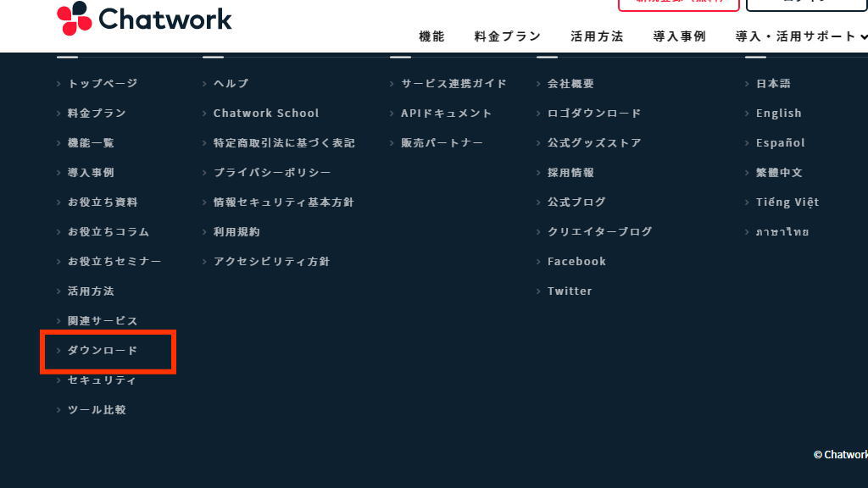Open the Twitter link

570,291
